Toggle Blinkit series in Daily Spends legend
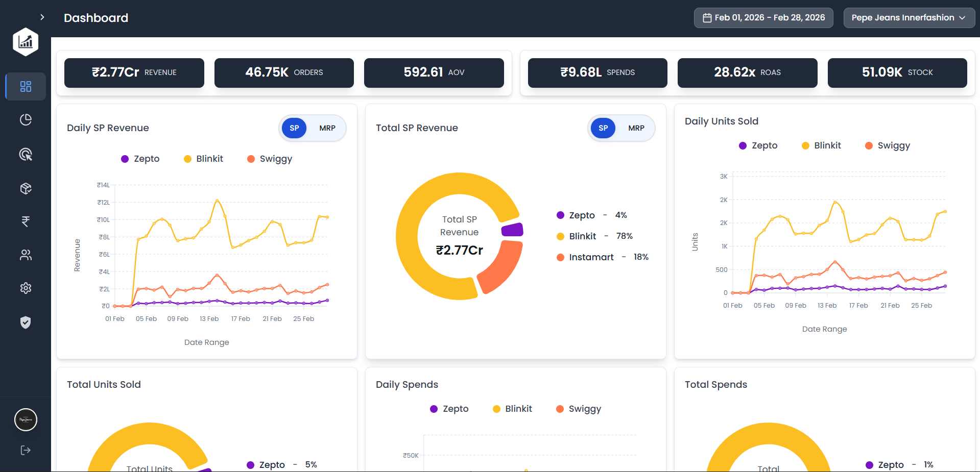The image size is (980, 472). (512, 409)
